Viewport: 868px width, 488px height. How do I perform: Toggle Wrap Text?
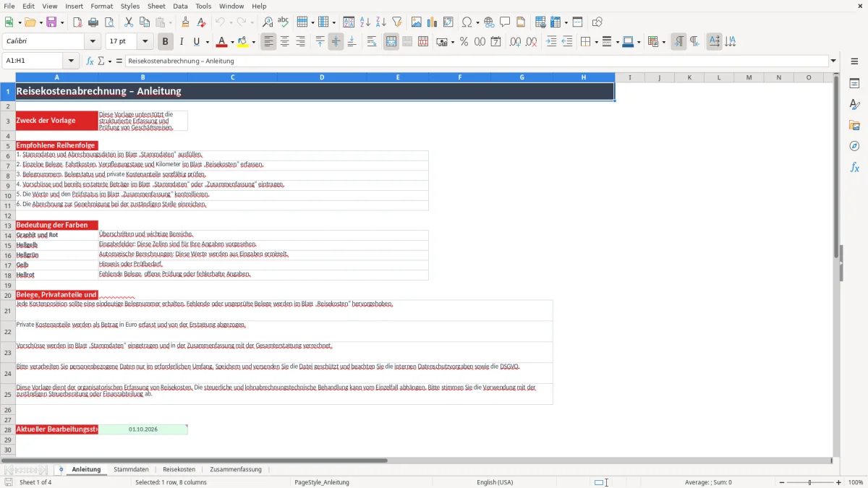pyautogui.click(x=372, y=42)
